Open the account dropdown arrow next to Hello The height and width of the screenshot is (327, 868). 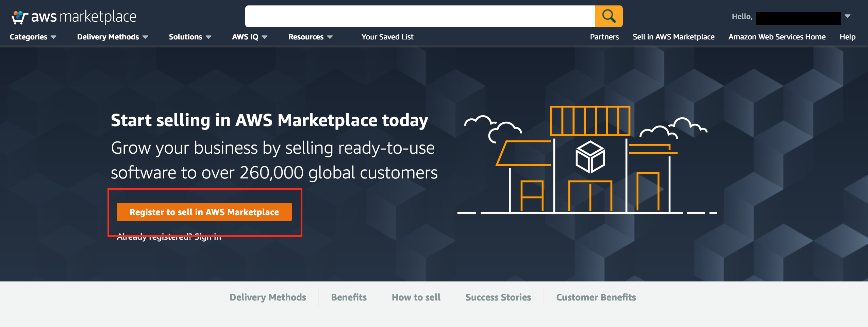(x=848, y=16)
